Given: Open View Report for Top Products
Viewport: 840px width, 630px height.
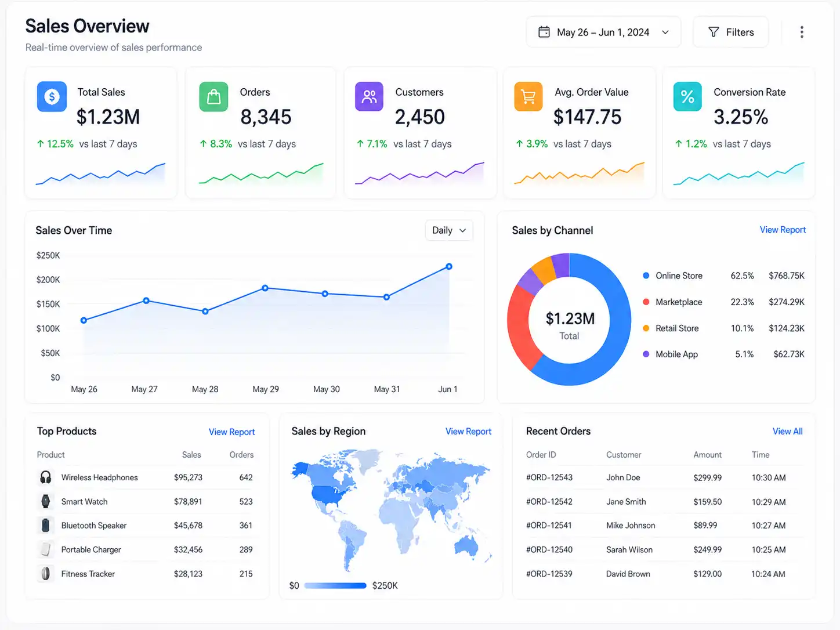Looking at the screenshot, I should coord(231,432).
